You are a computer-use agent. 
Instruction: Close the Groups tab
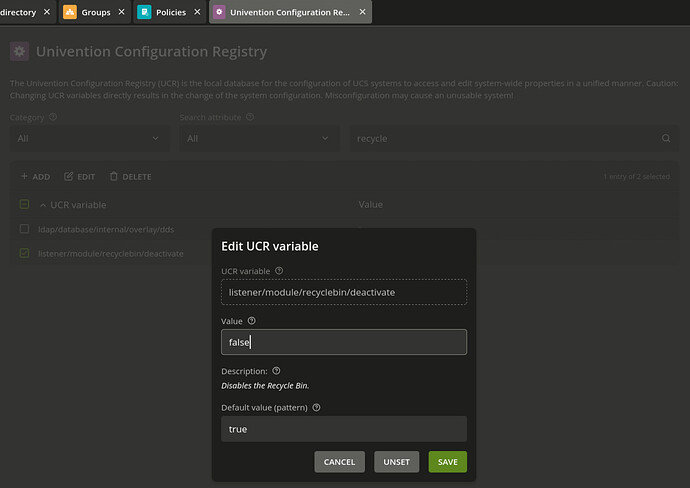pyautogui.click(x=121, y=12)
